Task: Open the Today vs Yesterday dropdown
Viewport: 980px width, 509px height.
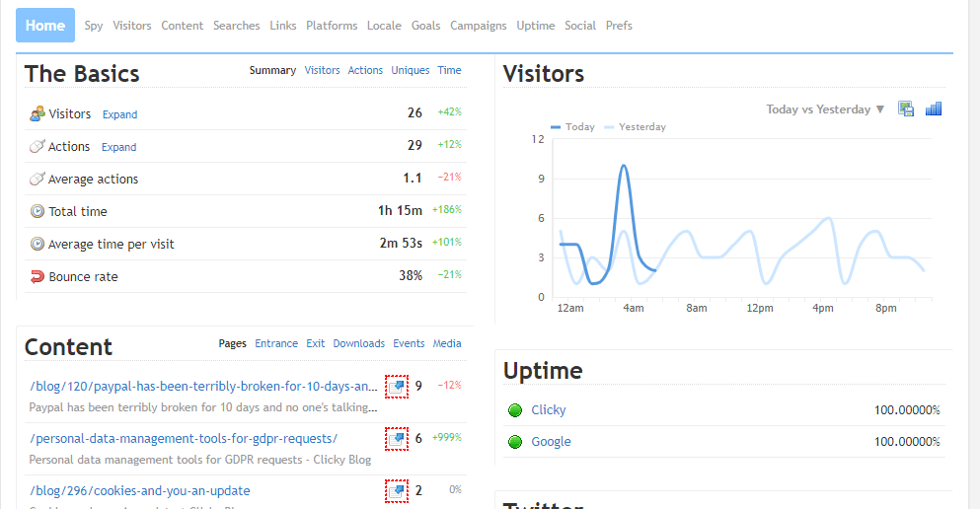Action: tap(825, 109)
